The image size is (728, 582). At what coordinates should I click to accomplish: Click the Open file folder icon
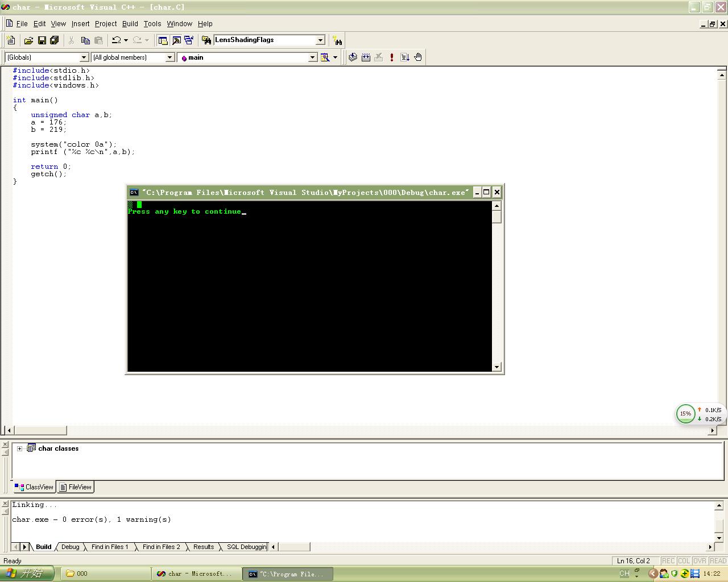[x=28, y=40]
